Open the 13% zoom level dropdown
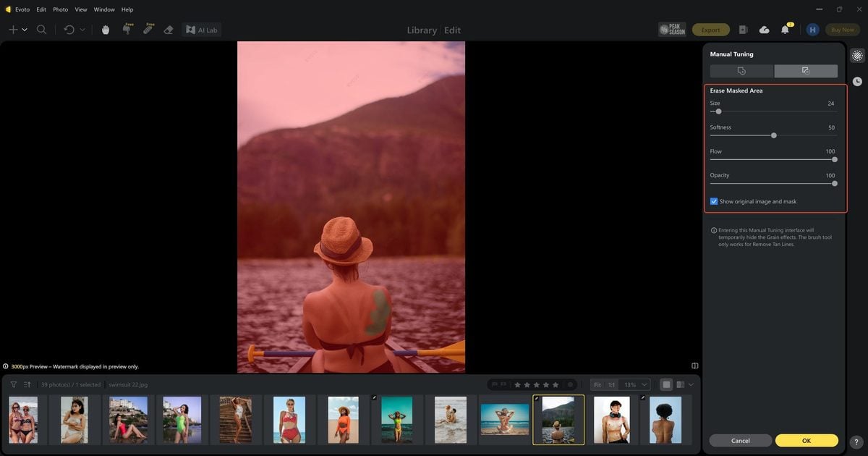The width and height of the screenshot is (868, 456). pos(637,384)
